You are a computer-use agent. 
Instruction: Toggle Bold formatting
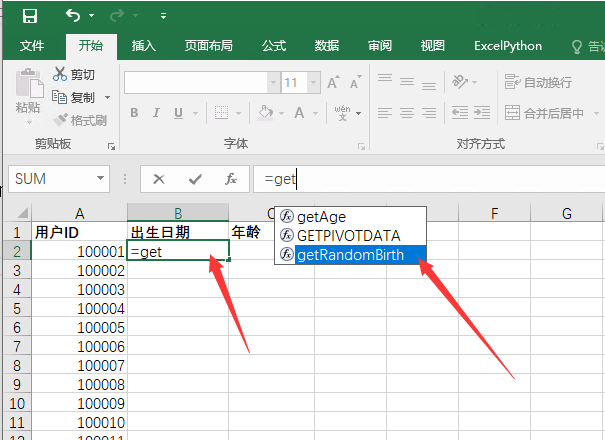coord(134,113)
